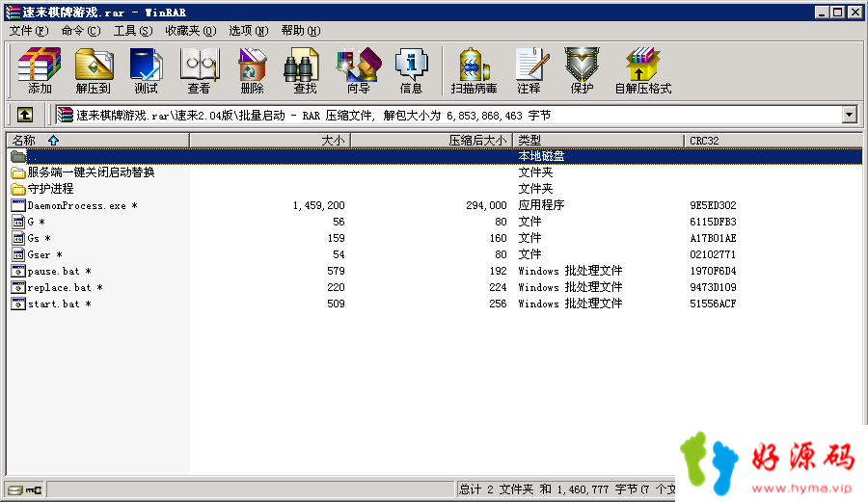
Task: Start Virus Scan (扫描病毒) tool
Action: click(474, 70)
